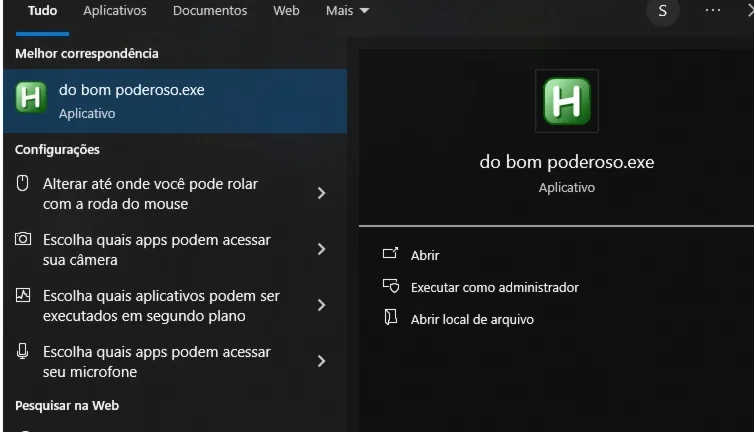Select do bom poderoso.exe best match result
Image resolution: width=754 pixels, height=432 pixels.
(x=175, y=101)
